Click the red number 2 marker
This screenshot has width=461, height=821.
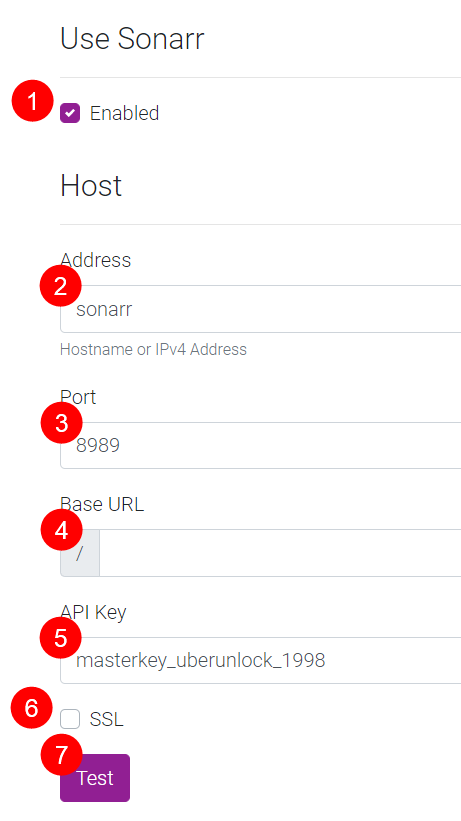61,286
